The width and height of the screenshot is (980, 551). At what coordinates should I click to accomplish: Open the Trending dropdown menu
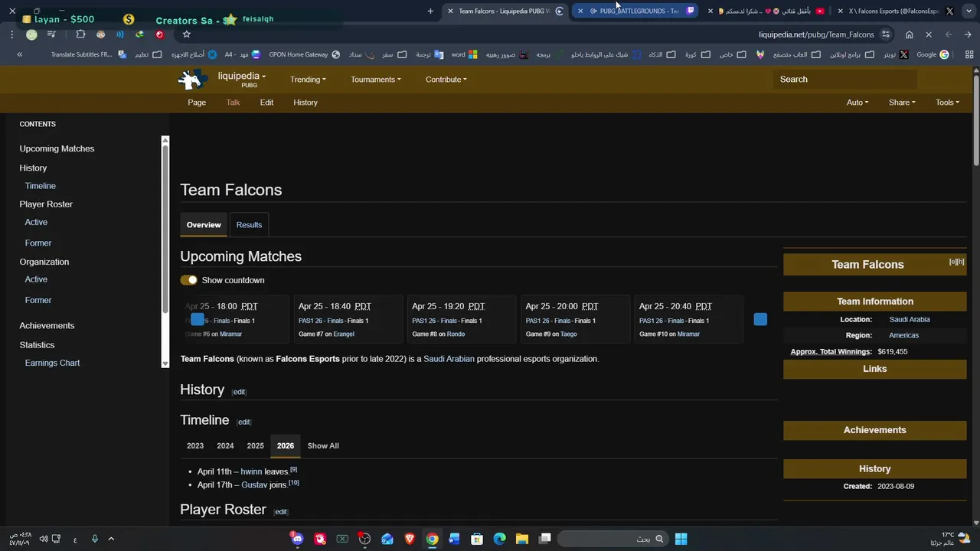[x=308, y=80]
